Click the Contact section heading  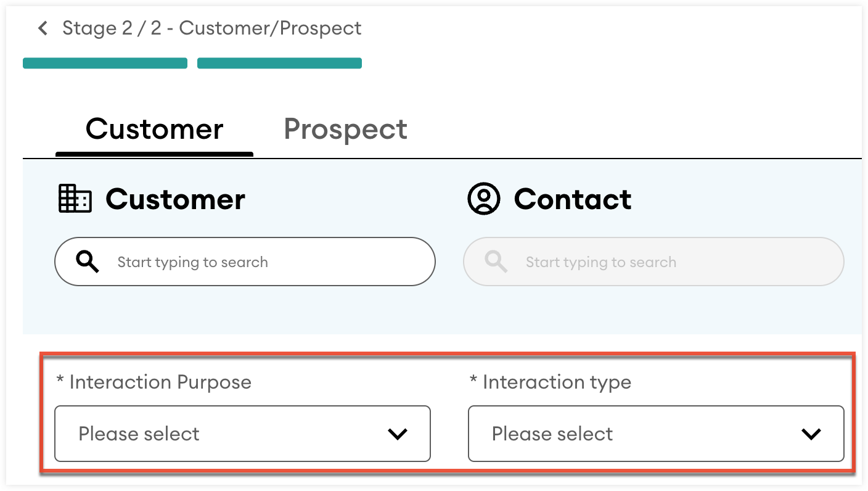tap(573, 199)
